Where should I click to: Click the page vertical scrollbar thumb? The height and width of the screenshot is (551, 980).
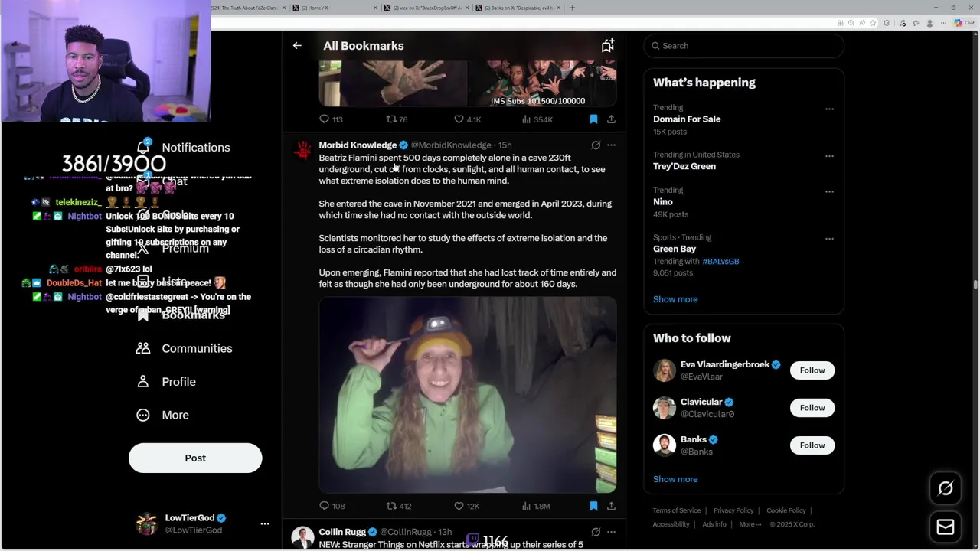point(975,285)
